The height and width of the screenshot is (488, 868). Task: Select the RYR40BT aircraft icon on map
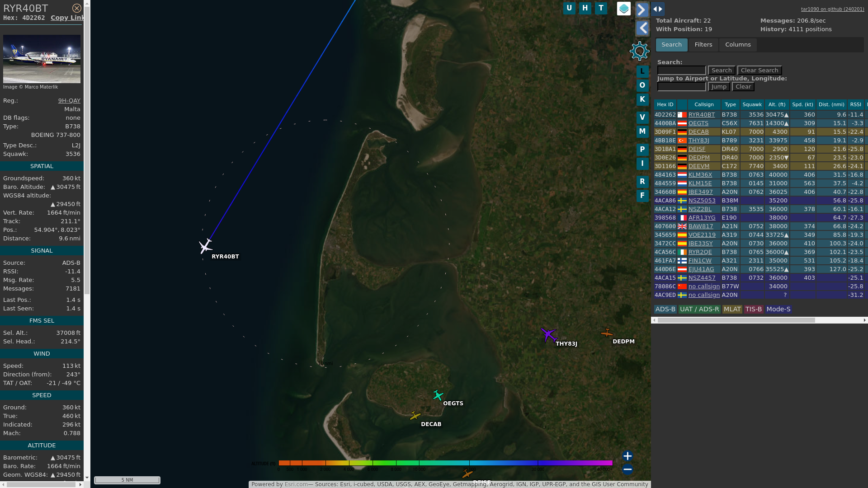206,246
